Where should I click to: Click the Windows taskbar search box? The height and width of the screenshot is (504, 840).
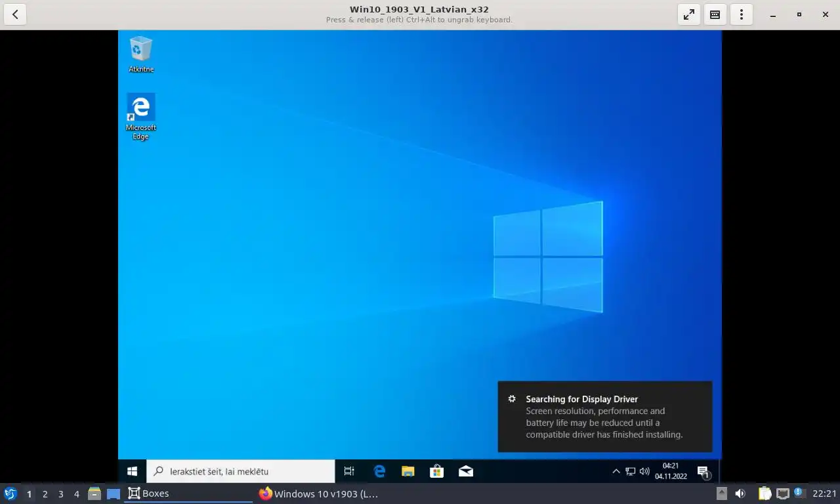(241, 471)
